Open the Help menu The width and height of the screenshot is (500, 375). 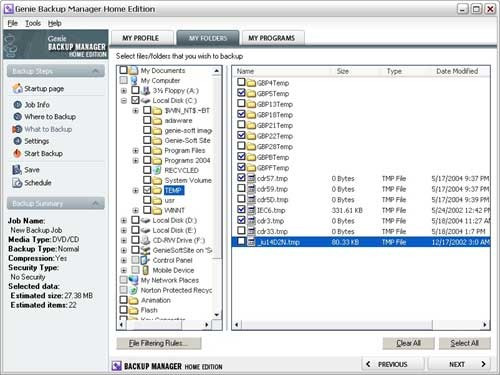[54, 23]
